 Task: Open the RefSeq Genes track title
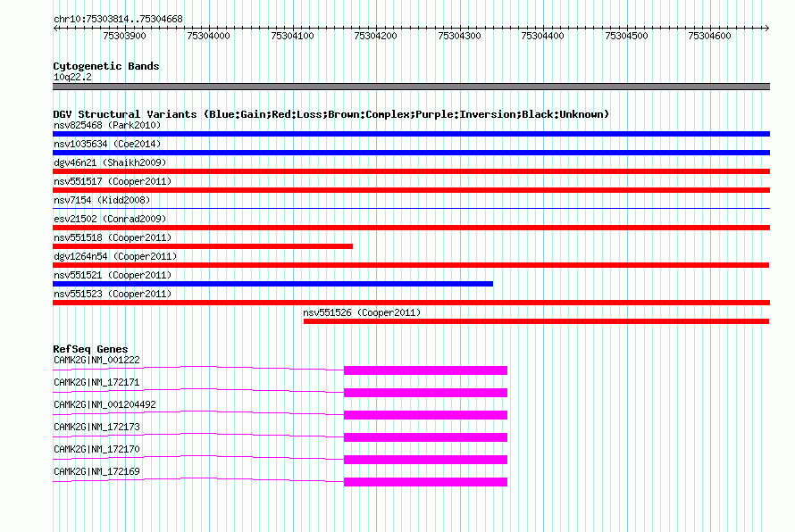tap(90, 349)
